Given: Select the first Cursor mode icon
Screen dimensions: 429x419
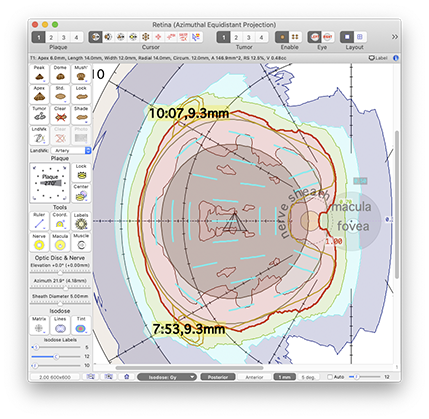Looking at the screenshot, I should click(95, 37).
